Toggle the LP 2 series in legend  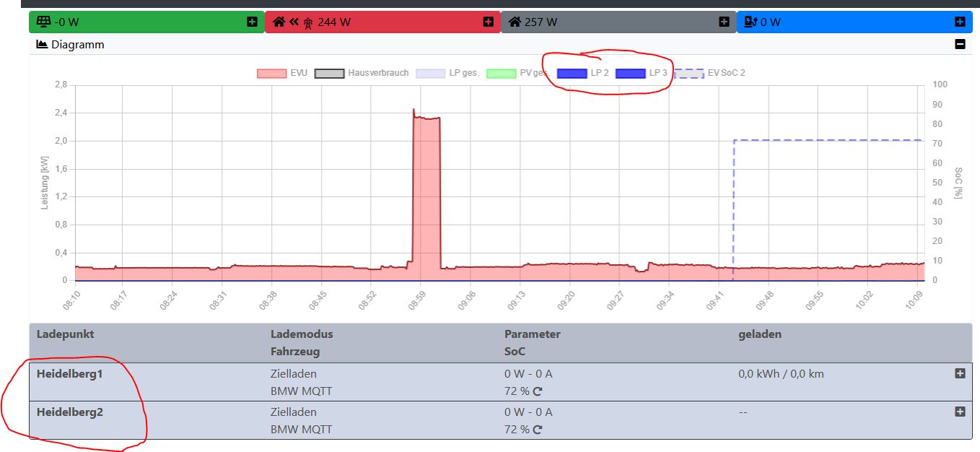pos(583,73)
